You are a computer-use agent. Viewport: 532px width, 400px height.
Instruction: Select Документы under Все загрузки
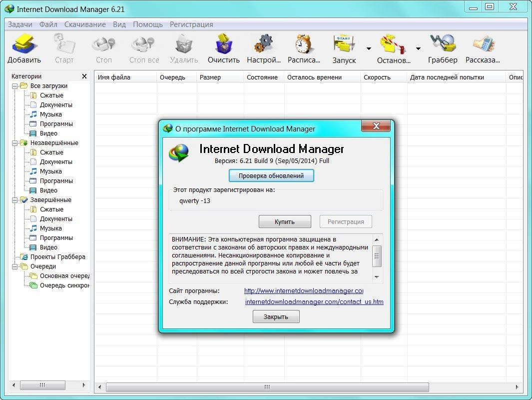click(x=56, y=105)
